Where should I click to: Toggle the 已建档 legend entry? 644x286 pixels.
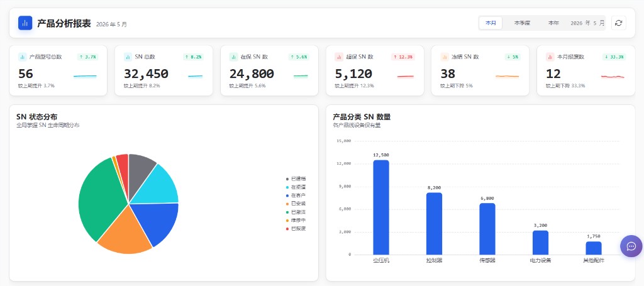[x=296, y=179]
